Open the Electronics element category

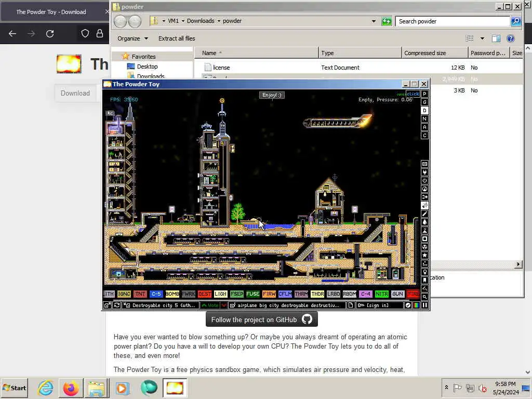pyautogui.click(x=424, y=172)
